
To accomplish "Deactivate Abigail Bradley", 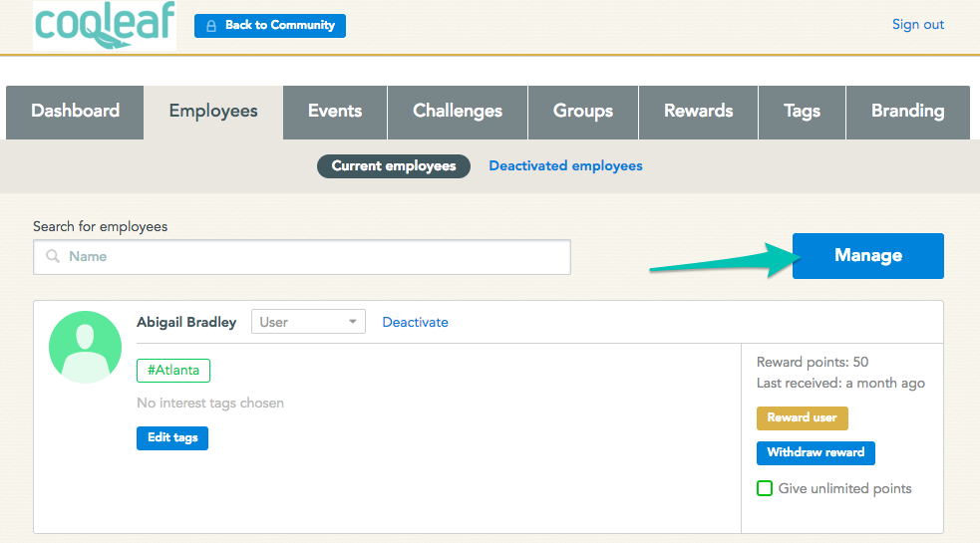I will coord(415,323).
